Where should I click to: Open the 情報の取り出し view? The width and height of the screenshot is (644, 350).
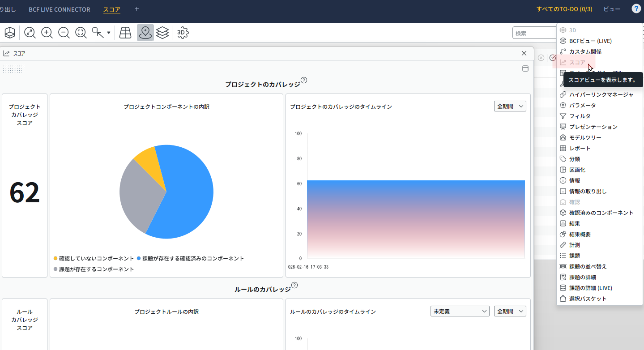point(600,191)
